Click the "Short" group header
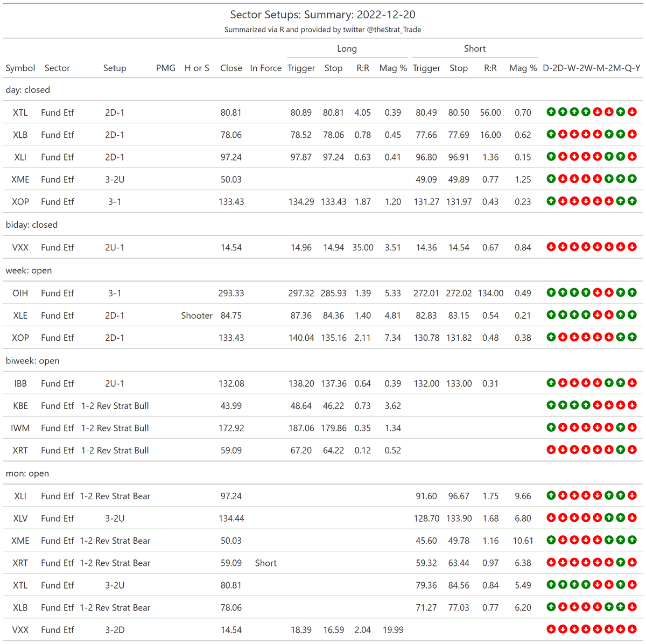 point(475,48)
